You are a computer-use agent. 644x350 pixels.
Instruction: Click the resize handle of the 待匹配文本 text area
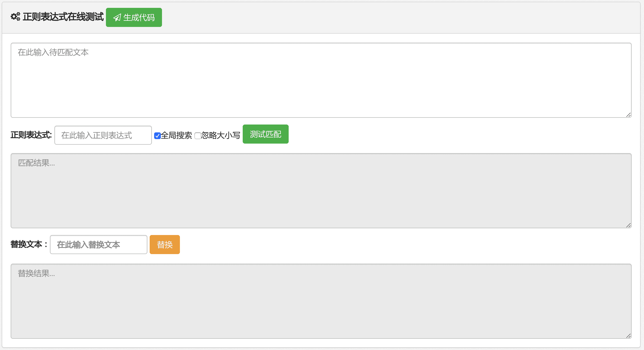(628, 115)
